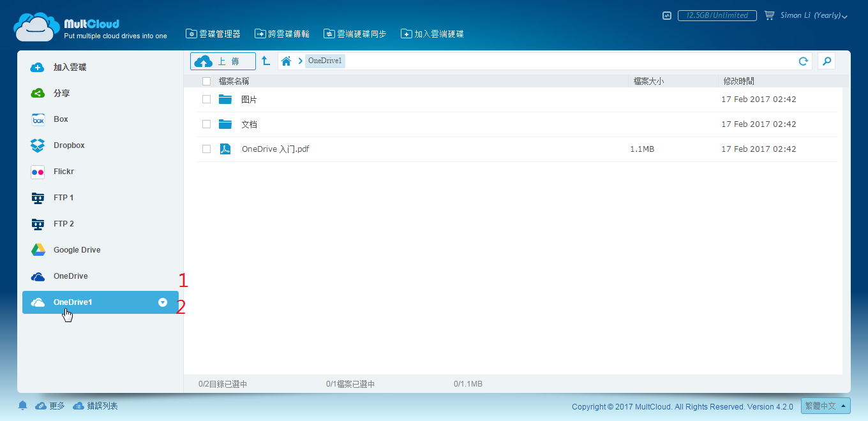Viewport: 868px width, 421px height.
Task: Go up one folder level arrow
Action: pos(266,61)
